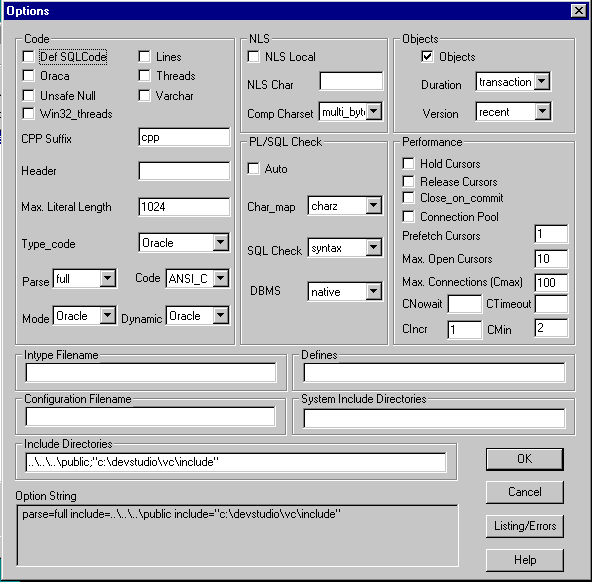Expand the Parse dropdown showing full
The image size is (592, 583).
tap(108, 278)
